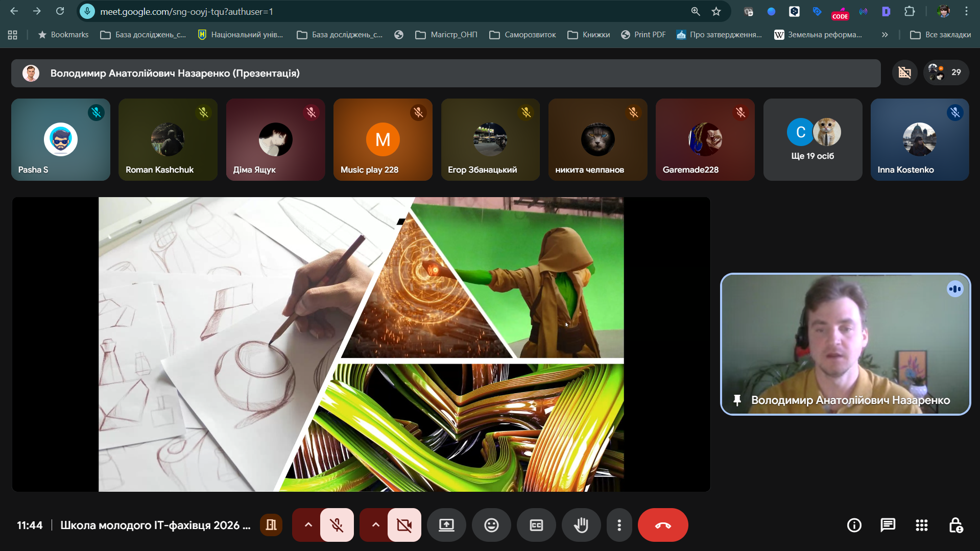The height and width of the screenshot is (551, 980).
Task: Toggle closed captions
Action: pos(536,525)
